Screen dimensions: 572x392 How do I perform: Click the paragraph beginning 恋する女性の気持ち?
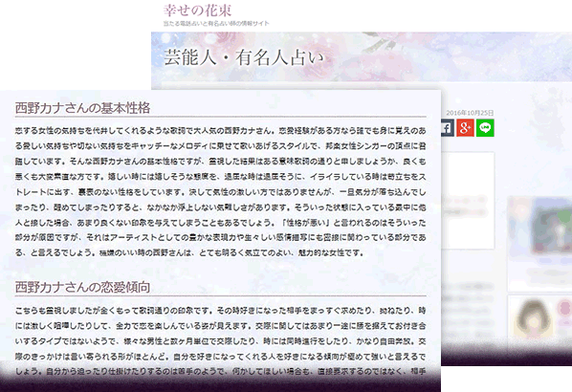pyautogui.click(x=220, y=191)
